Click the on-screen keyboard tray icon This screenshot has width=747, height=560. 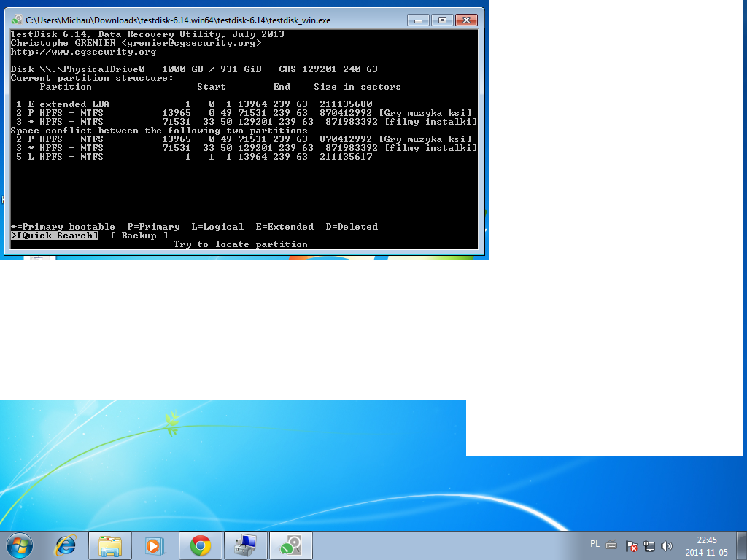pyautogui.click(x=612, y=545)
